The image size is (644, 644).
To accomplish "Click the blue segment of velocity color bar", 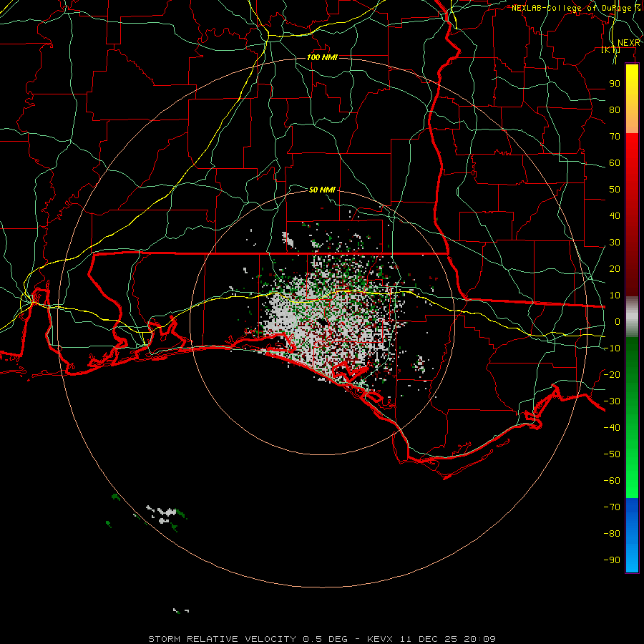I will tap(632, 535).
